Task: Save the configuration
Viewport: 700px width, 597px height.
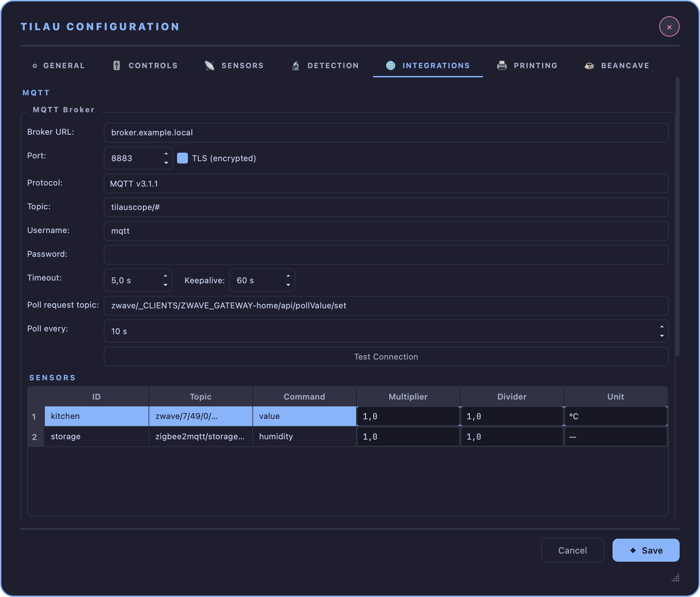Action: click(646, 550)
